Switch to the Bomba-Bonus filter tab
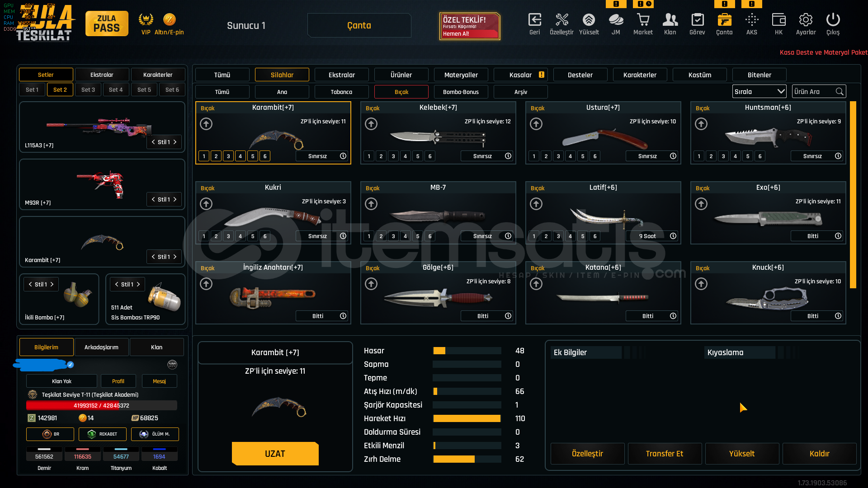Screen dimensions: 868x488 461,92
